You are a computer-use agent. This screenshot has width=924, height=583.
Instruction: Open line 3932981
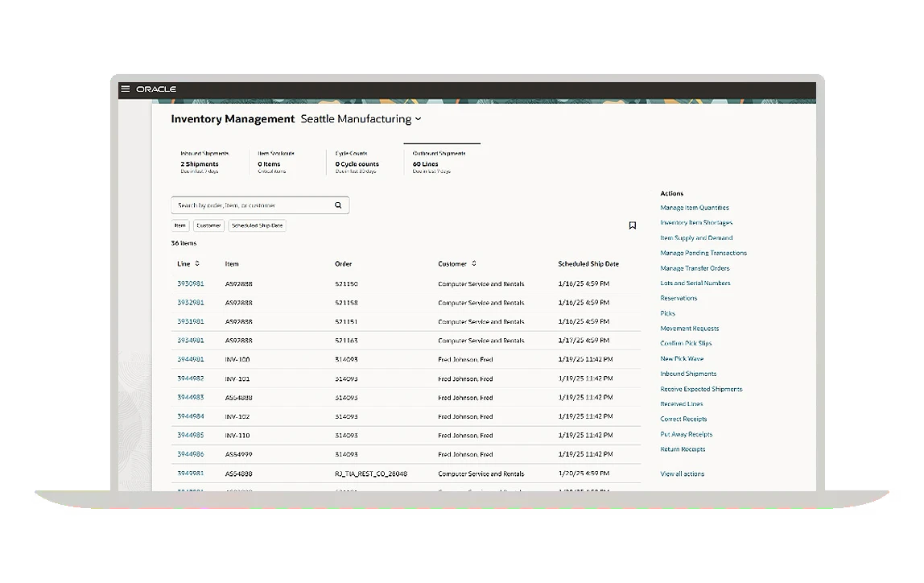(x=190, y=303)
